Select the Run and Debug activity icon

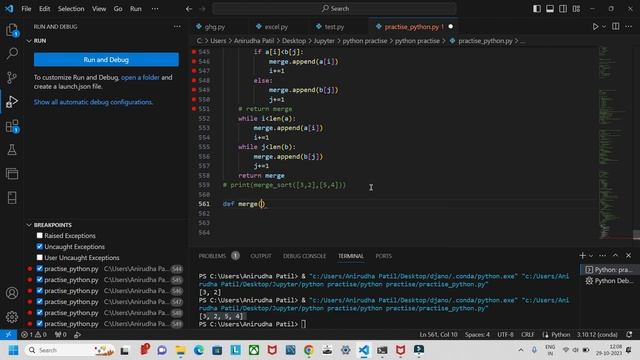tap(12, 101)
